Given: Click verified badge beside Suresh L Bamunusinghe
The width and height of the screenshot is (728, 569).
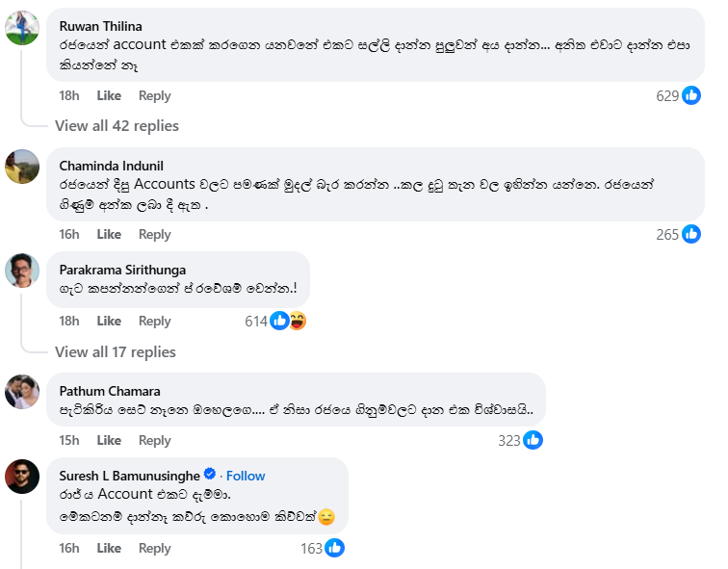Looking at the screenshot, I should (x=210, y=476).
